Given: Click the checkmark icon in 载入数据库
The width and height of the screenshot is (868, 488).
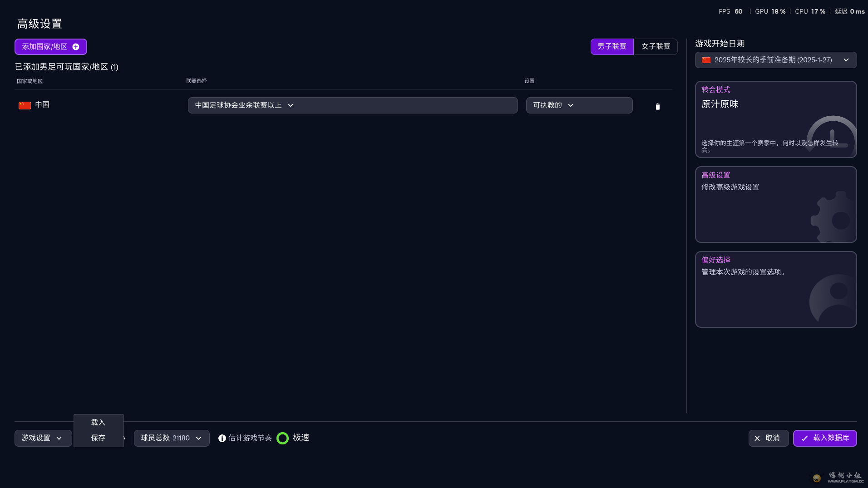Looking at the screenshot, I should click(804, 438).
